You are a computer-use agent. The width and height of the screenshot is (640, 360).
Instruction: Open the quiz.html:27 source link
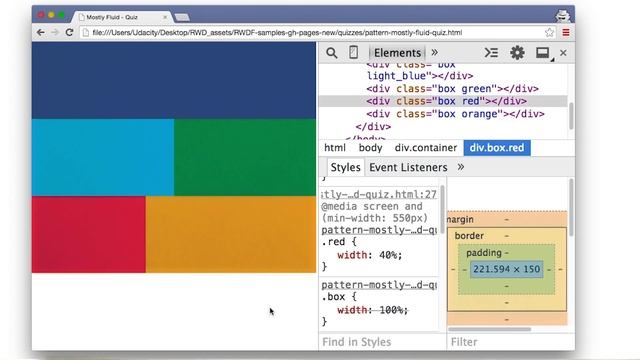[379, 194]
